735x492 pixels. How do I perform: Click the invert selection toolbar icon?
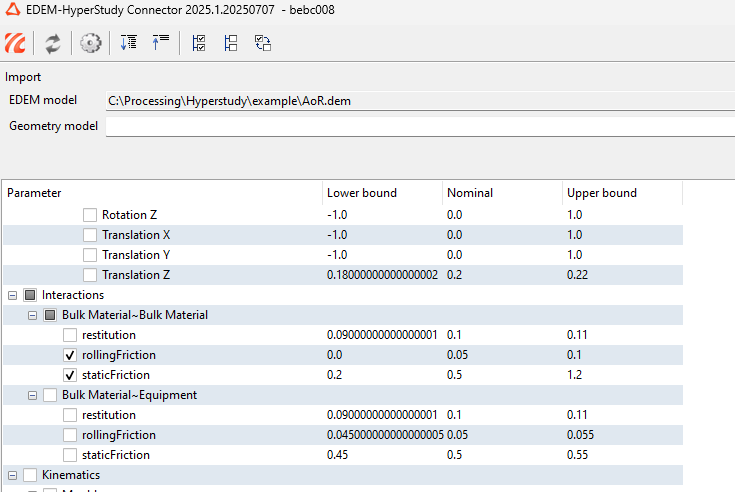point(263,43)
